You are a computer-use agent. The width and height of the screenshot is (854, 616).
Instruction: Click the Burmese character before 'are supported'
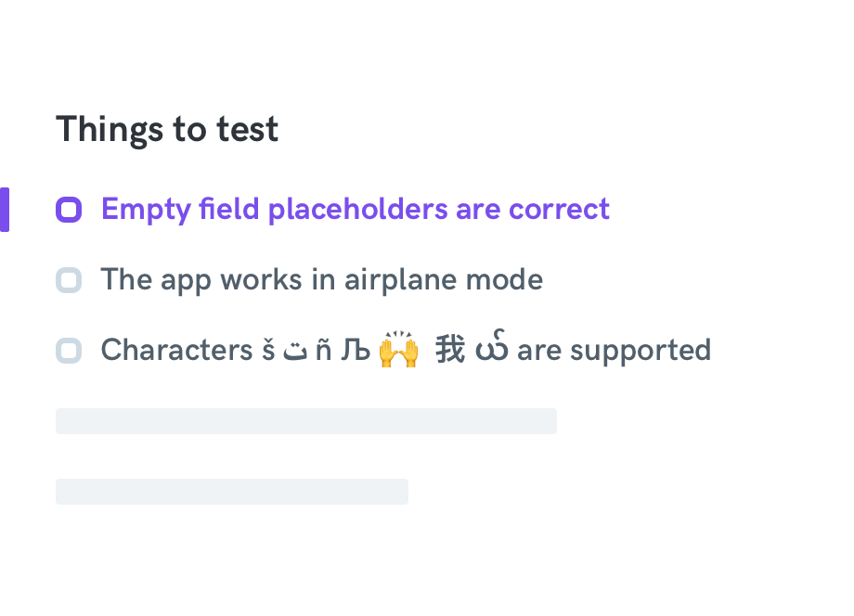point(492,347)
